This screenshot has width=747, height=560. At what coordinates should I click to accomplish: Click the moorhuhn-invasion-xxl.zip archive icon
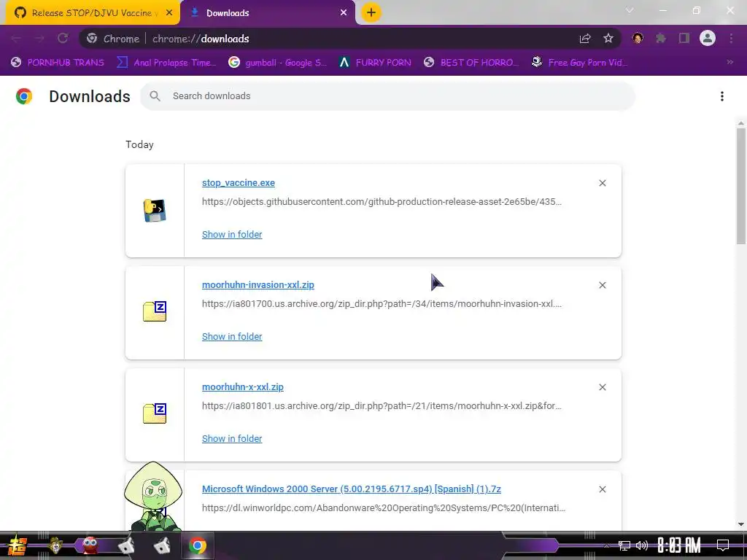tap(155, 311)
